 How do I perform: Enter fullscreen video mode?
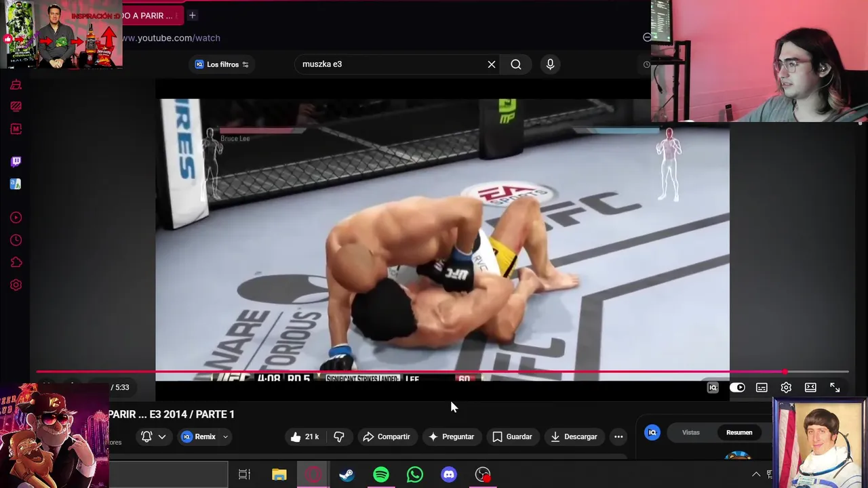835,388
